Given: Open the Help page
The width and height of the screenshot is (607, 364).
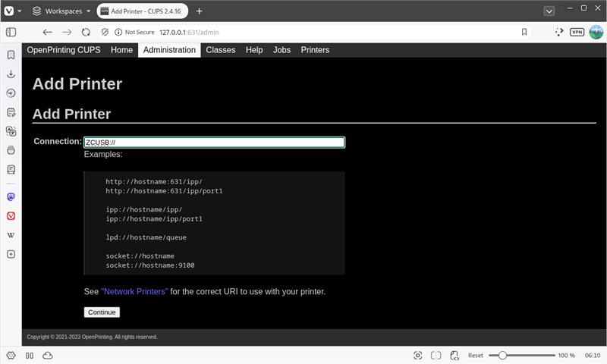Looking at the screenshot, I should [254, 50].
